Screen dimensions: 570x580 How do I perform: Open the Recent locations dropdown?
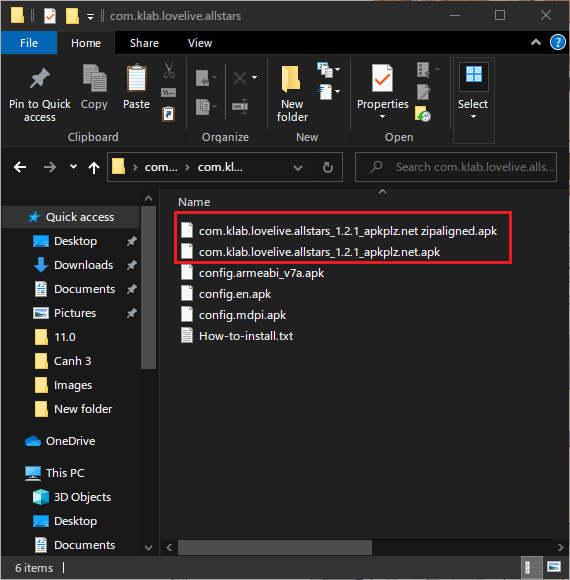(73, 167)
